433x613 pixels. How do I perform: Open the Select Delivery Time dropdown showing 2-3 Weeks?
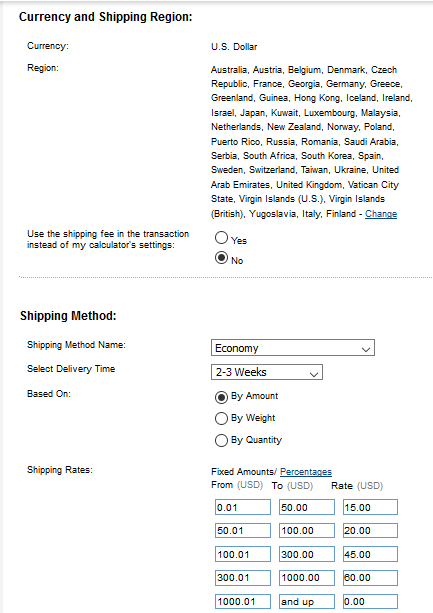[x=267, y=372]
